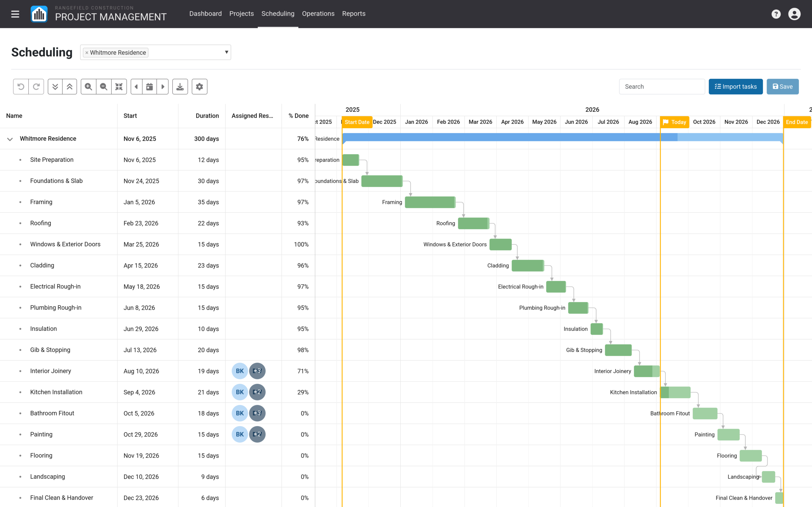Zoom in on the Gantt timeline
This screenshot has height=507, width=812.
88,87
